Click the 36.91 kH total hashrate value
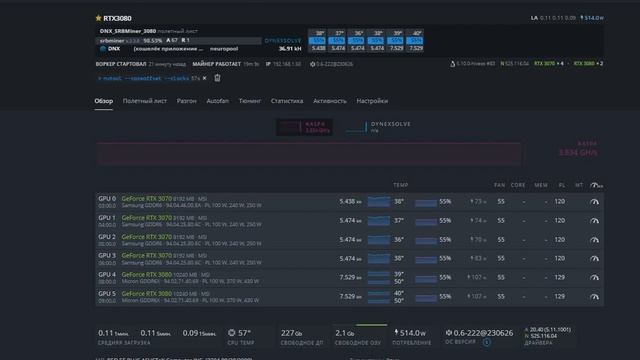This screenshot has height=360, width=640. 290,49
